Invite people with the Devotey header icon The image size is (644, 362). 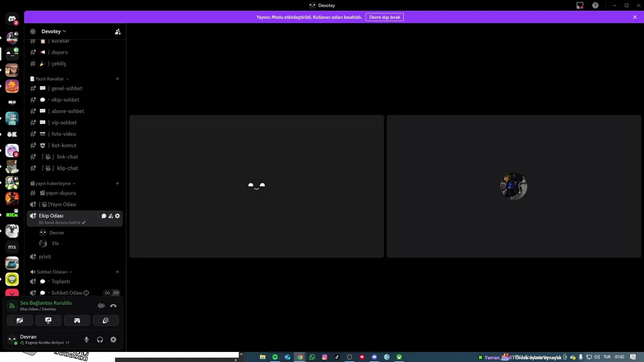(118, 31)
